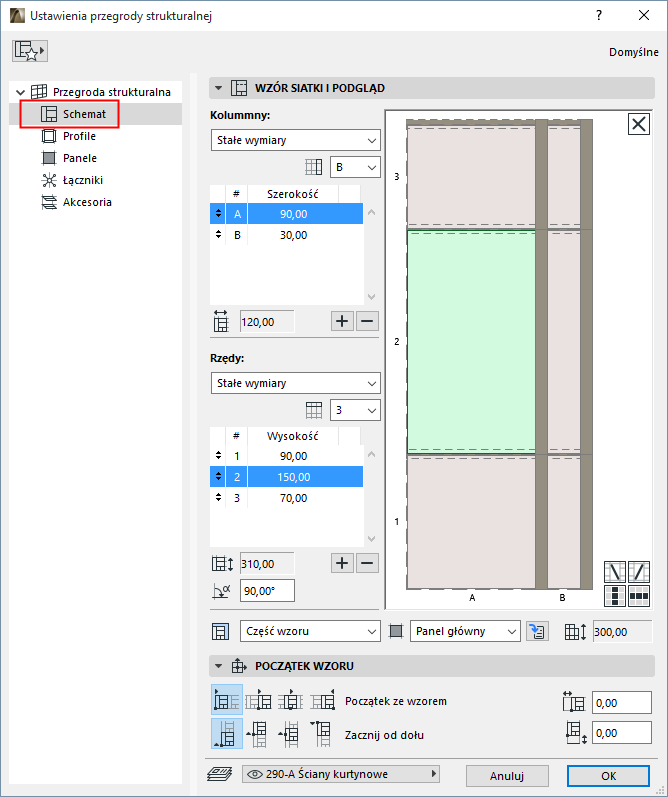This screenshot has width=668, height=797.
Task: Select the Zacznij od dołu vertical origin option
Action: tap(227, 733)
